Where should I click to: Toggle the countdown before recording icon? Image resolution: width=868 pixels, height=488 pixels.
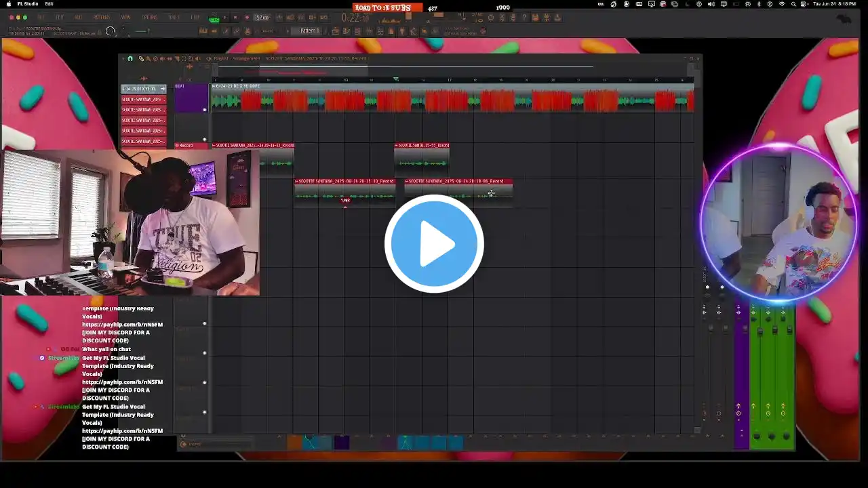300,18
